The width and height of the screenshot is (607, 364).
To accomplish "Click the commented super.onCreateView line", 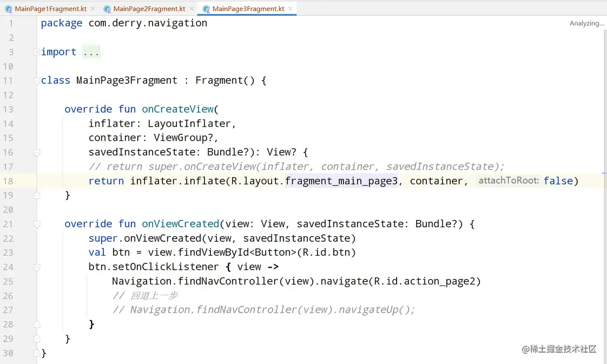I will click(x=297, y=166).
